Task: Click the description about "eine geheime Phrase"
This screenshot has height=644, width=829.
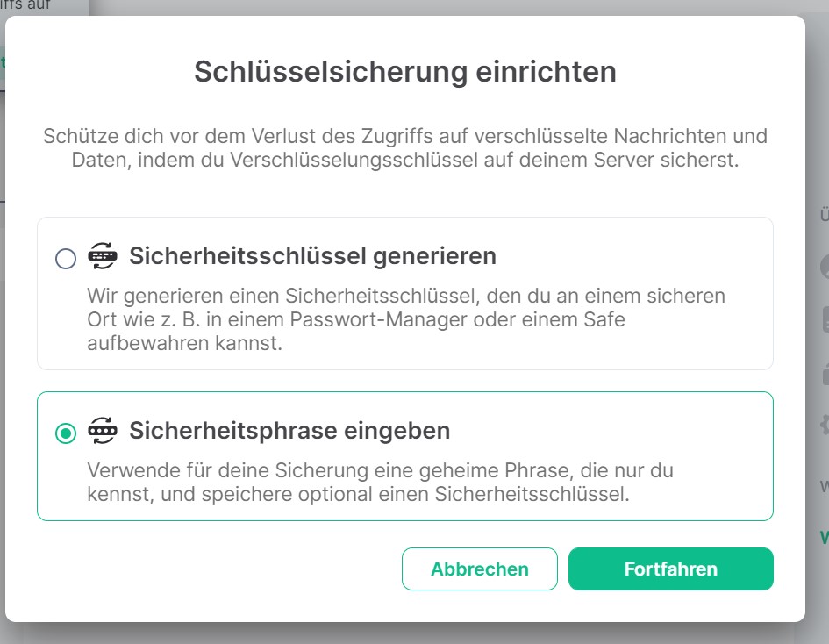Action: 380,482
